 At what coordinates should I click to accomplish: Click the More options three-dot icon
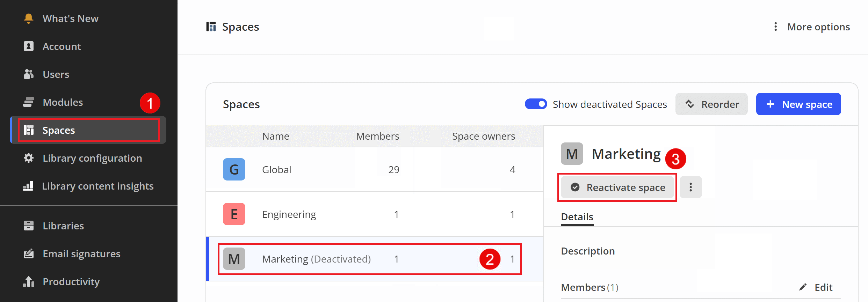[x=775, y=27]
